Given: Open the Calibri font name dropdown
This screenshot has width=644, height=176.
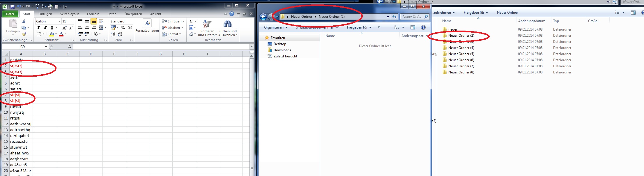Looking at the screenshot, I should pyautogui.click(x=59, y=21).
